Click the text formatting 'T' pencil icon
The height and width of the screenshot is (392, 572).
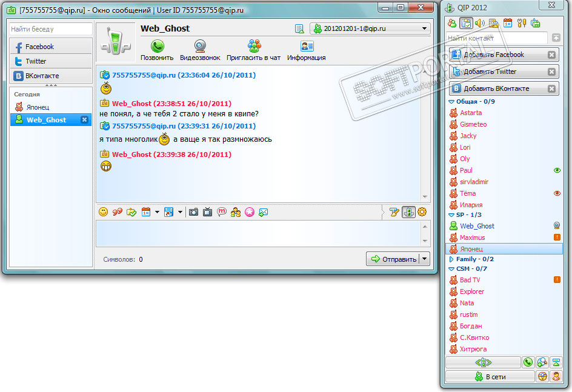pos(394,212)
